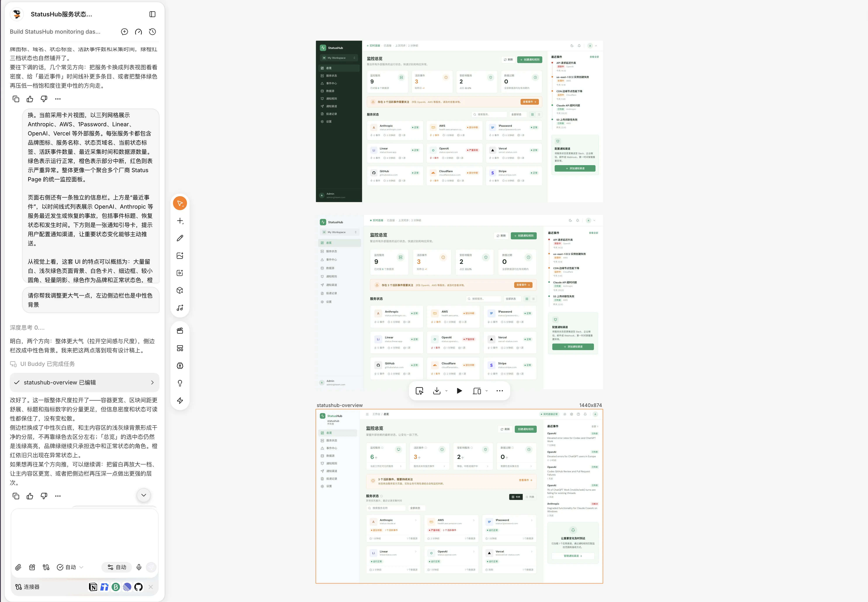Expand the statushub-overview 已编辑 row
The height and width of the screenshot is (602, 868).
[x=85, y=382]
